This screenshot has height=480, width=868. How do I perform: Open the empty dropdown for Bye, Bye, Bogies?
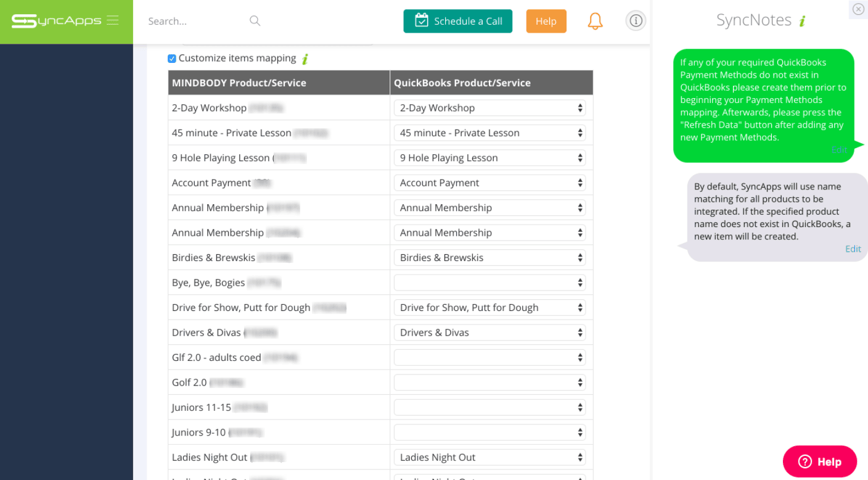[490, 283]
